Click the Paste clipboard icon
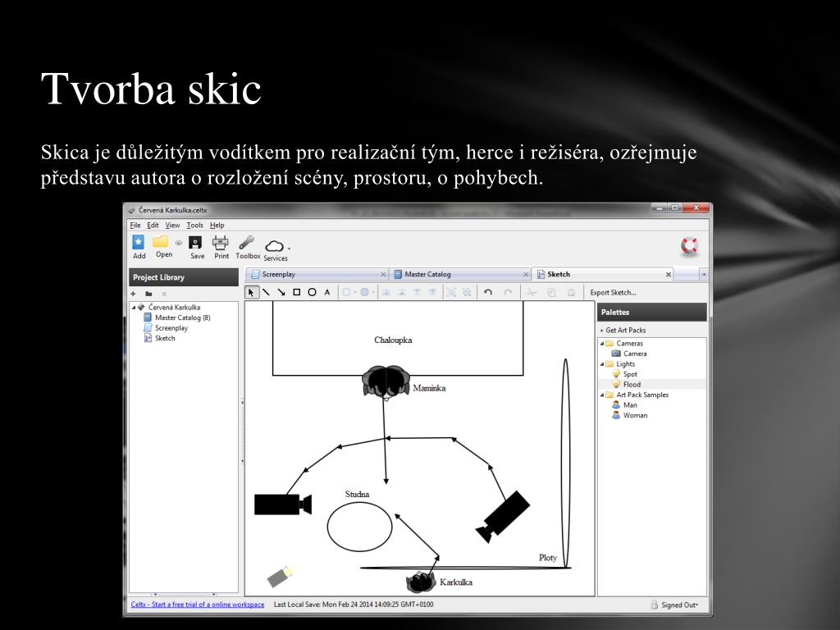 click(x=572, y=293)
